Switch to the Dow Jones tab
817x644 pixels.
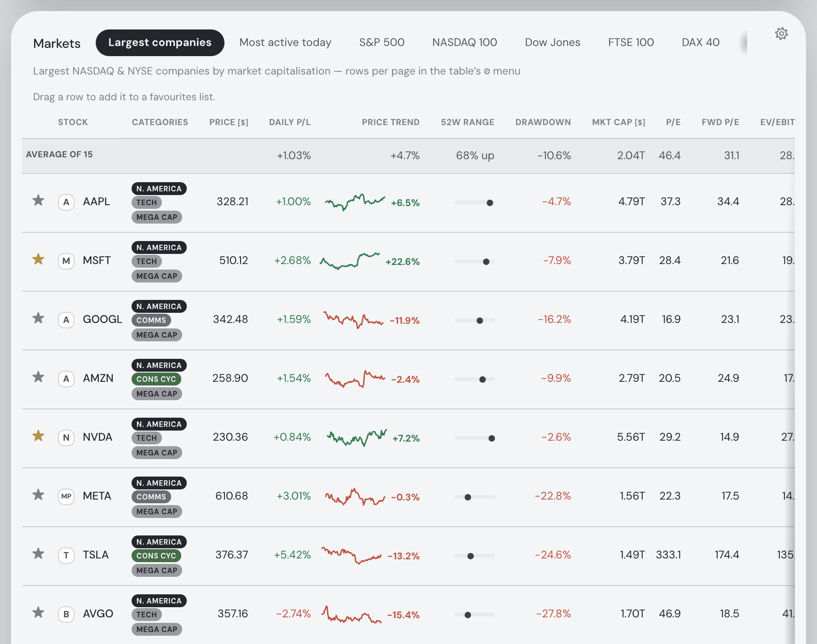tap(552, 43)
